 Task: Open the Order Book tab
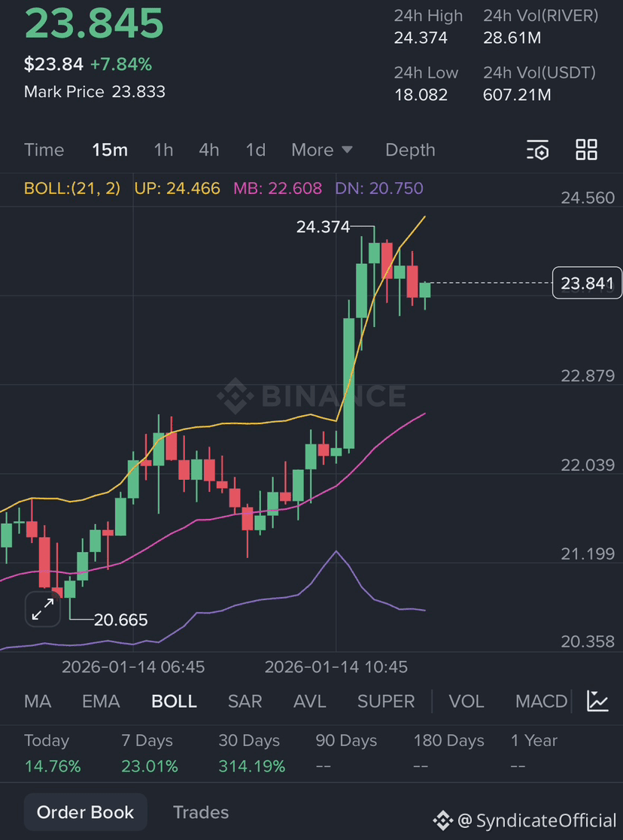85,812
